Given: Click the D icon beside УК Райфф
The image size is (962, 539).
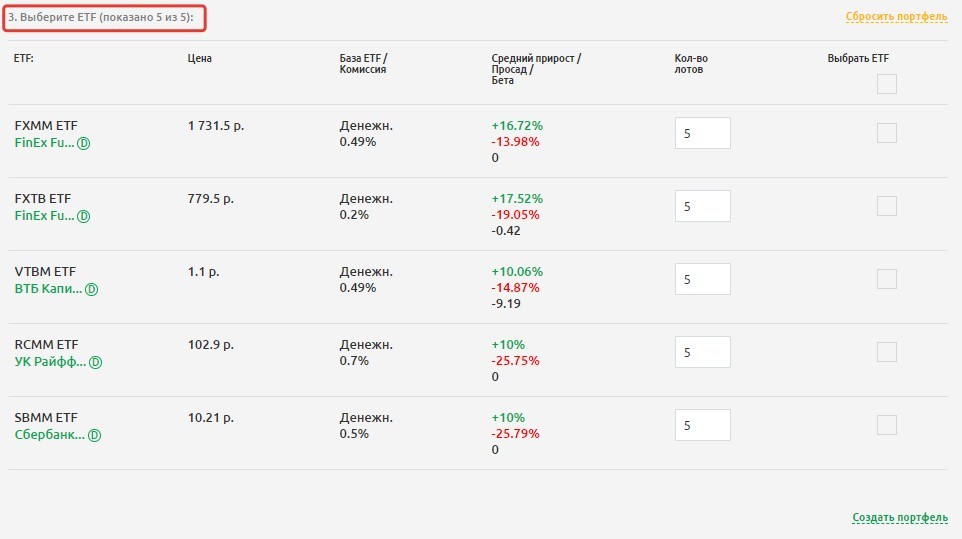Looking at the screenshot, I should (x=96, y=362).
